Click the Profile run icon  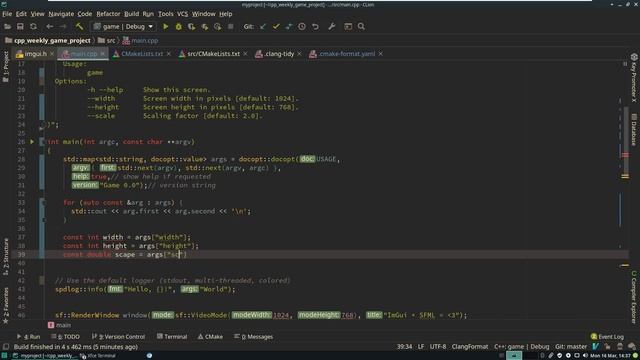coord(204,27)
